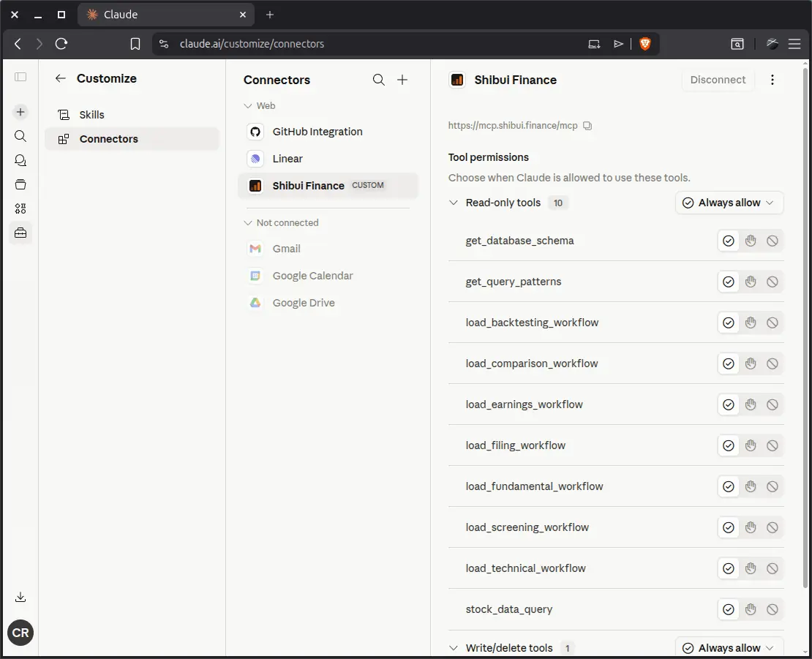812x659 pixels.
Task: Toggle the sidebar panel icon
Action: coord(20,77)
